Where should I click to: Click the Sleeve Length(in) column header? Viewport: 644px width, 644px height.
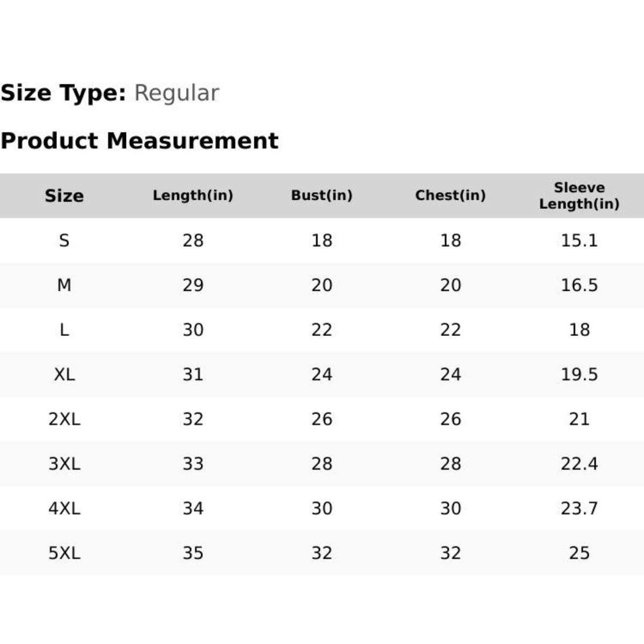tap(579, 195)
